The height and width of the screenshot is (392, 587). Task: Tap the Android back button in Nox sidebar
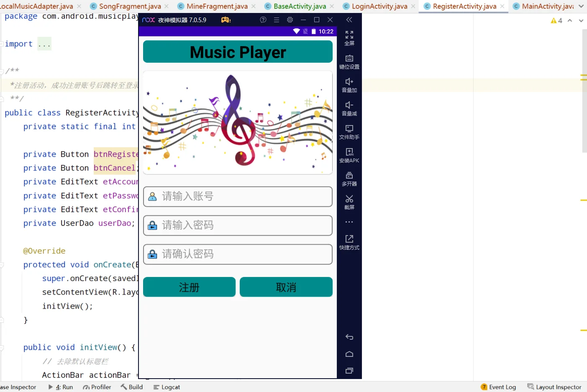tap(349, 337)
